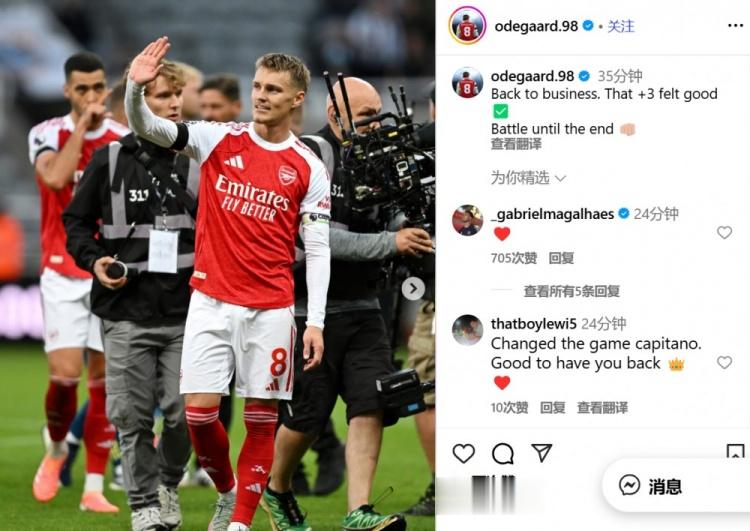Open the thatboylewi5 commenter avatar

467,330
